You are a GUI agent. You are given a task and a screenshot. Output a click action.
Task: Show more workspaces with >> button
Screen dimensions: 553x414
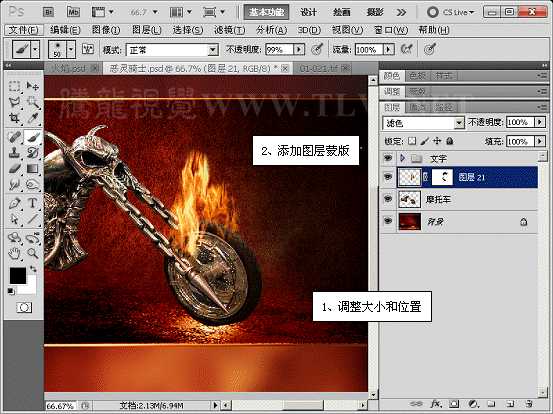click(401, 12)
